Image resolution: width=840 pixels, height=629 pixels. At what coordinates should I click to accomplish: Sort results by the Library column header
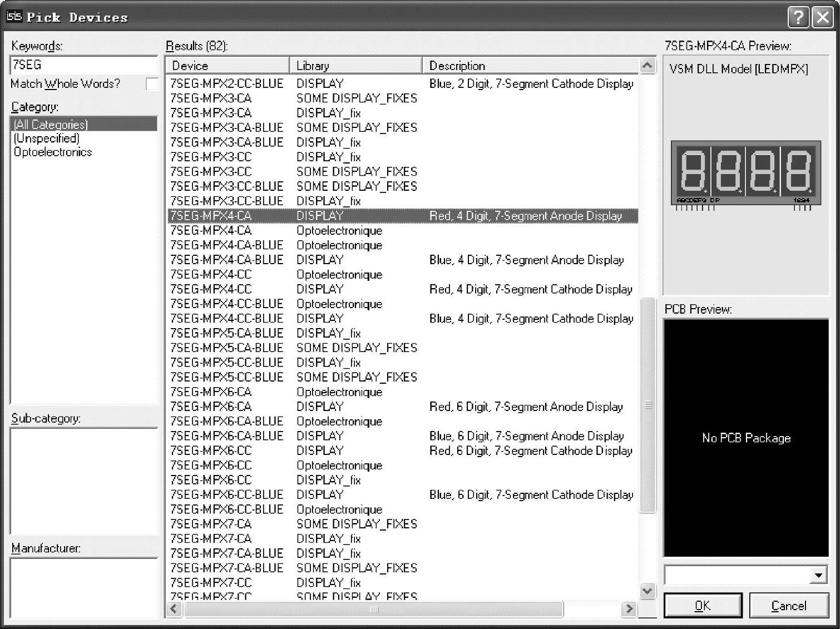click(356, 66)
